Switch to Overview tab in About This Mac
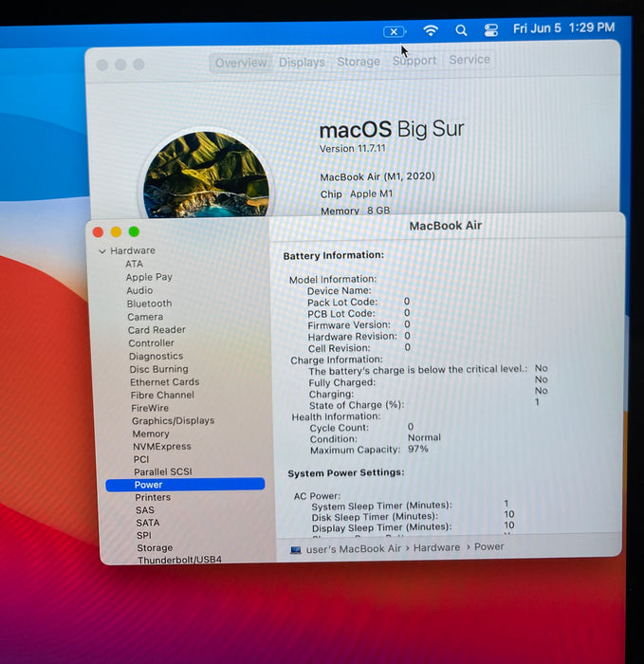 241,64
